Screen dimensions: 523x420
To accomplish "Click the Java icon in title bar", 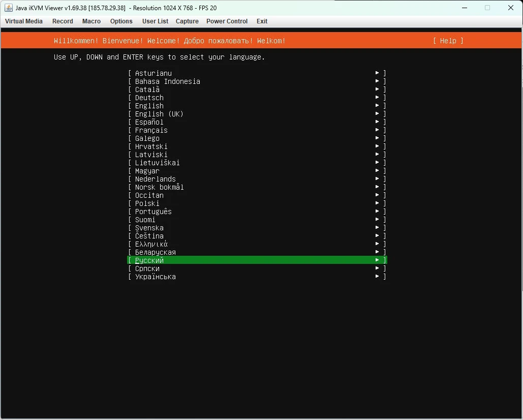I will coord(8,8).
